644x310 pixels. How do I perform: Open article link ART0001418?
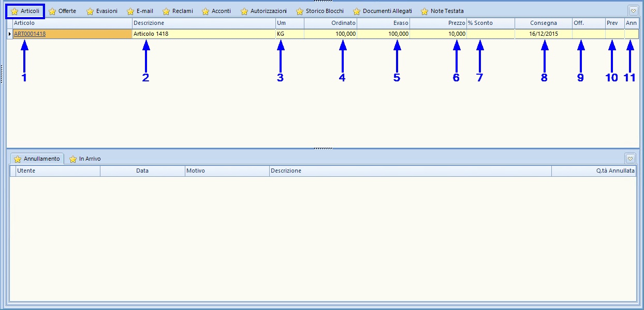[x=30, y=34]
